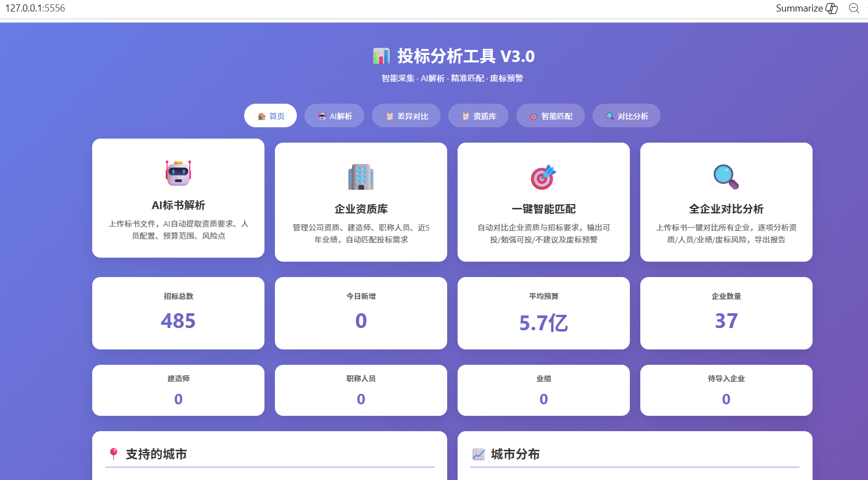The image size is (868, 480).
Task: Click the 投标分析工具 V3.0 title
Action: [466, 56]
